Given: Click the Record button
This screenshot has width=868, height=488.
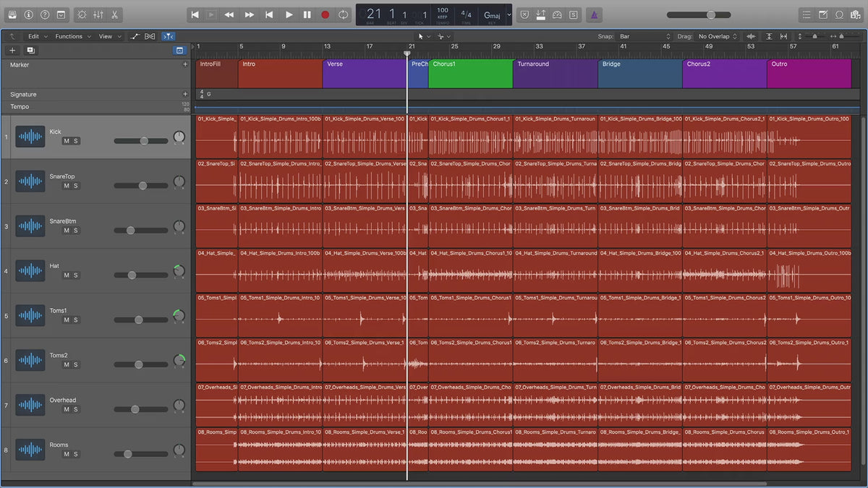Looking at the screenshot, I should [x=325, y=14].
